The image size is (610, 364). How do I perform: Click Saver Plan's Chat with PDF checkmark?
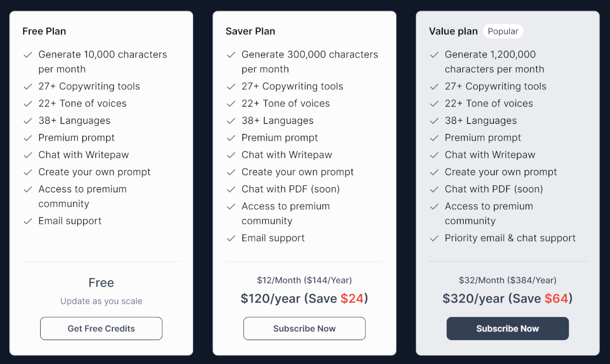[x=231, y=189]
